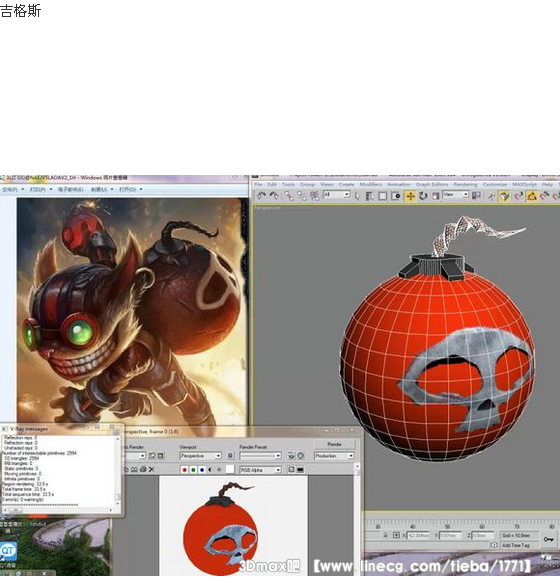Open the selection filter 'All' dropdown
This screenshot has height=583, width=560.
(337, 194)
